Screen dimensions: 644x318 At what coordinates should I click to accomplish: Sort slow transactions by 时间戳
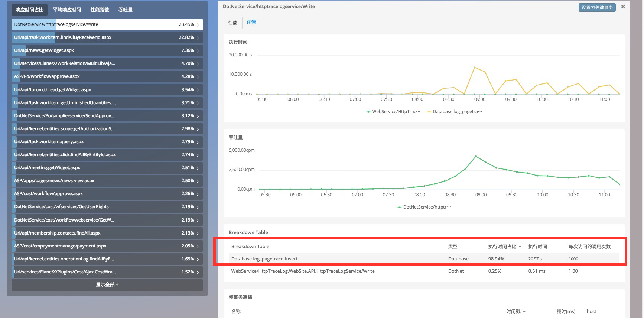(513, 312)
